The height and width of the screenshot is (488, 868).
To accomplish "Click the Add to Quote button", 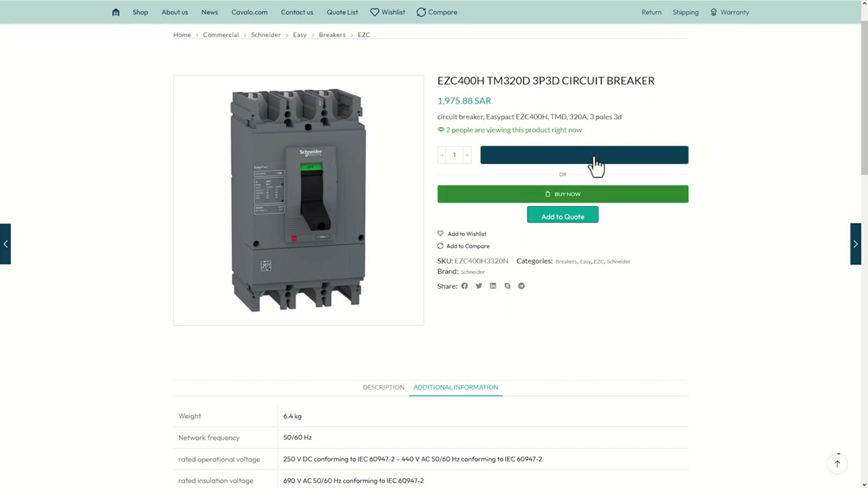I will [563, 216].
